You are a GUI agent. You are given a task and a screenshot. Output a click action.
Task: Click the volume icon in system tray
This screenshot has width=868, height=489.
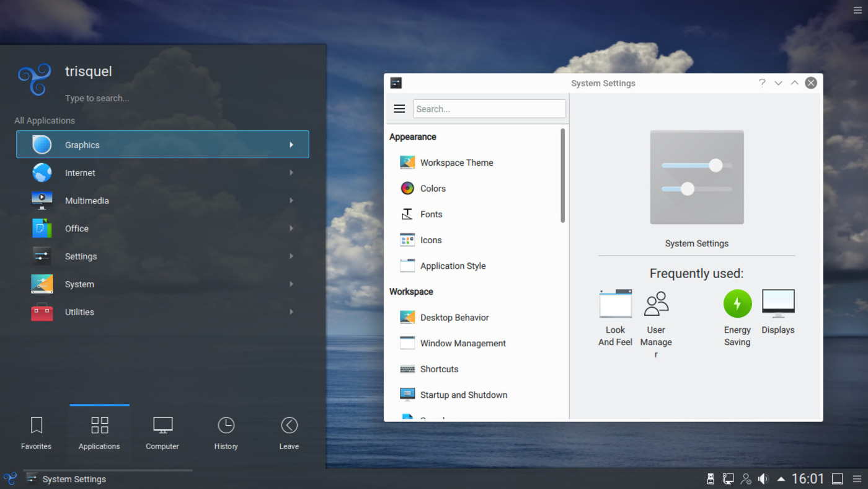click(x=763, y=478)
